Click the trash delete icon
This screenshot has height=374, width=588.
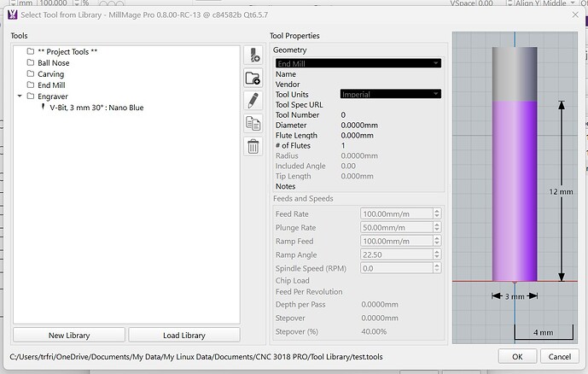(253, 146)
